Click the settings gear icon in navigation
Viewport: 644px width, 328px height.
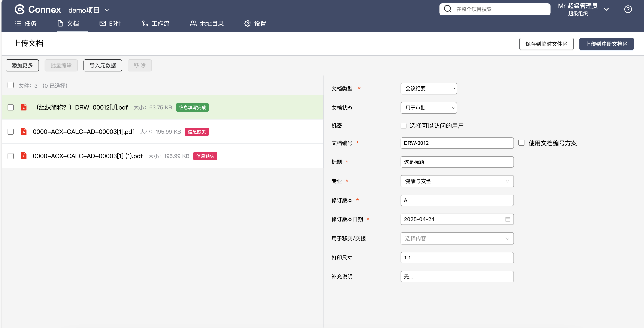pyautogui.click(x=248, y=23)
